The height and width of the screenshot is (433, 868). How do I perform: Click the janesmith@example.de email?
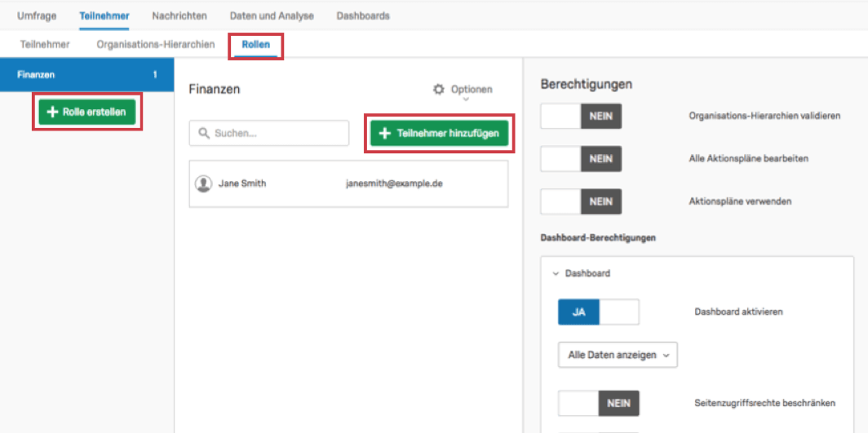pos(394,184)
